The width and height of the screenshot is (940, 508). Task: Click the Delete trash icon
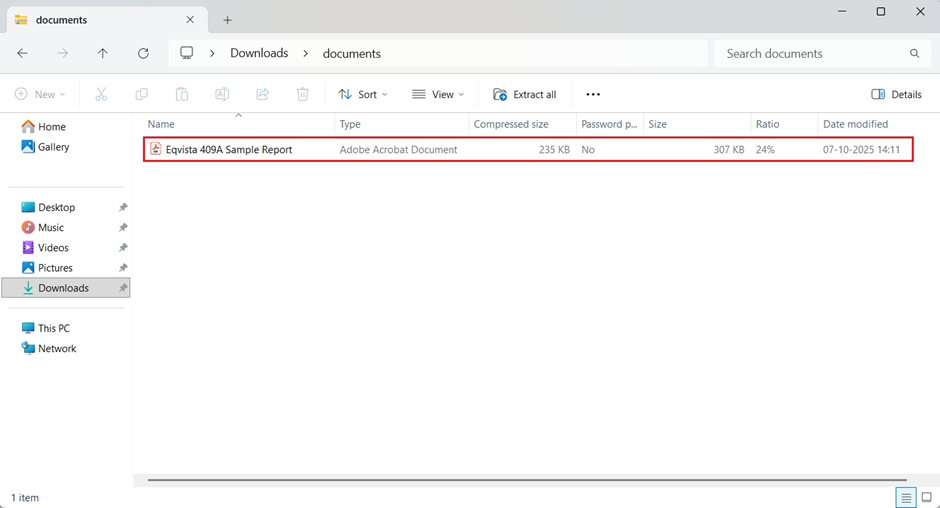[x=302, y=94]
